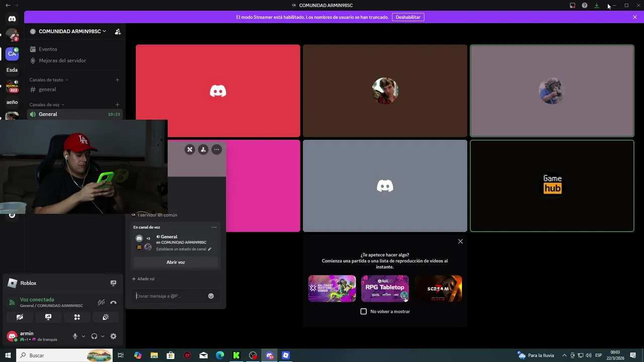This screenshot has height=362, width=644.
Task: Collapse Canales de texto category
Action: click(48, 80)
